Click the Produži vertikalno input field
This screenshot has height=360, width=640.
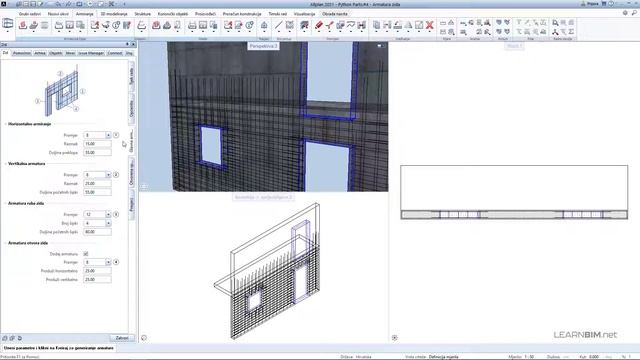point(97,280)
